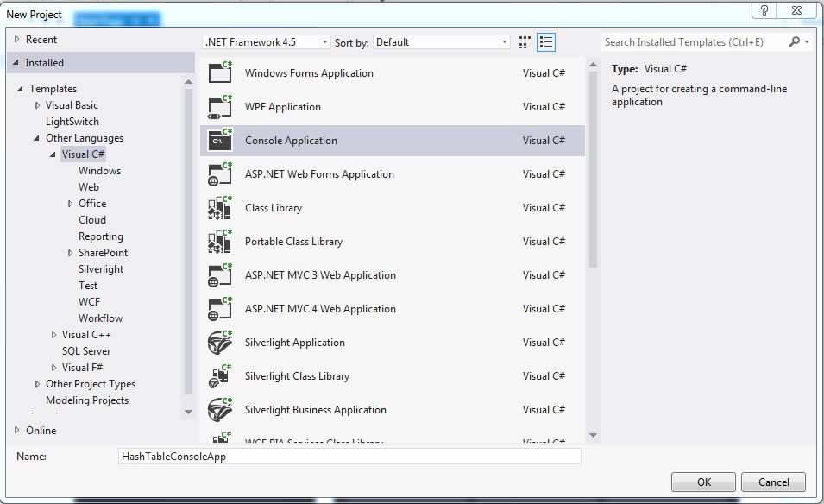Click the Cancel button
The width and height of the screenshot is (824, 504).
click(773, 482)
